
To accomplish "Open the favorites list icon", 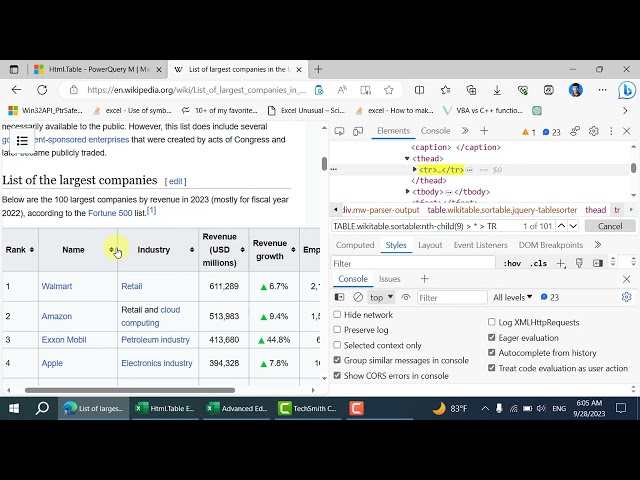I will 445,90.
